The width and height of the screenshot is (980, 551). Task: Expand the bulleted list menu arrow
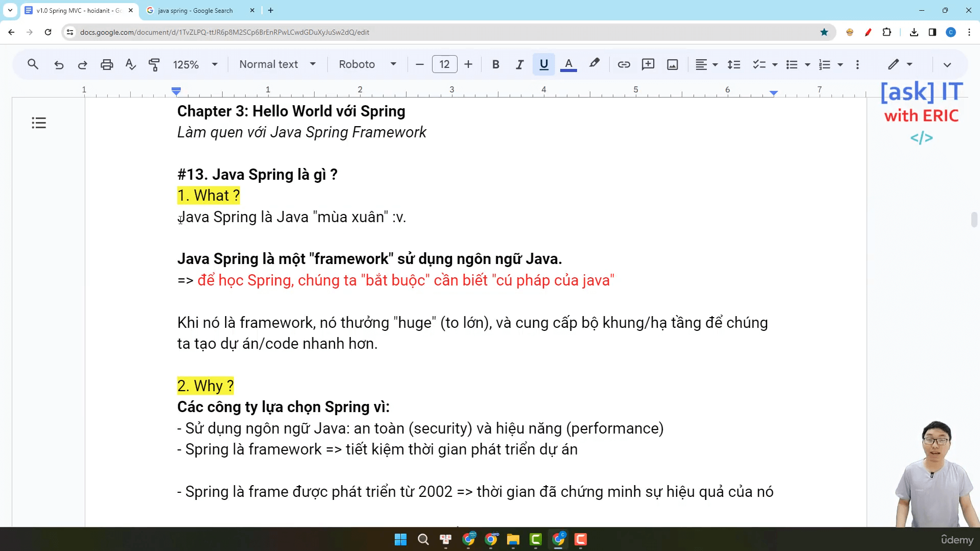click(807, 65)
